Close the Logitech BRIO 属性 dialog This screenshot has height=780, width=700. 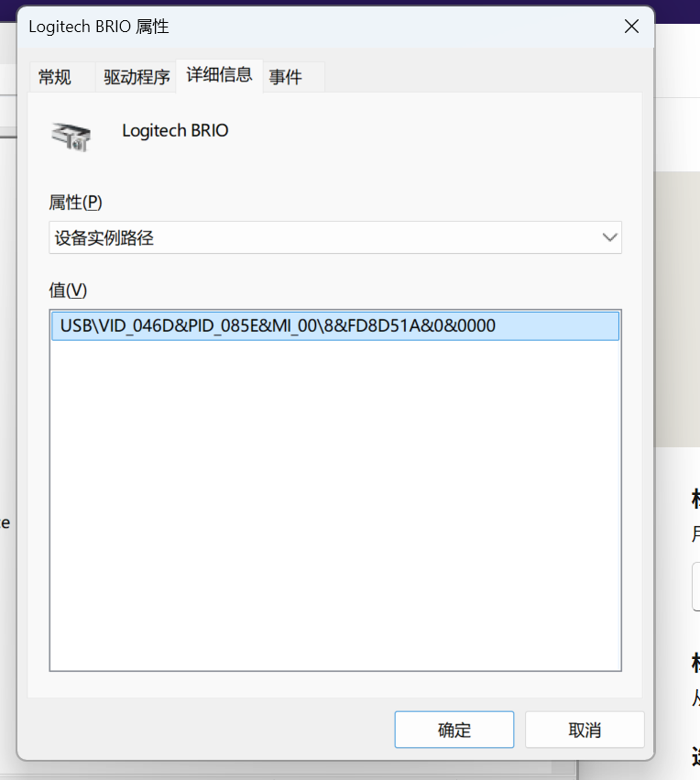coord(631,27)
